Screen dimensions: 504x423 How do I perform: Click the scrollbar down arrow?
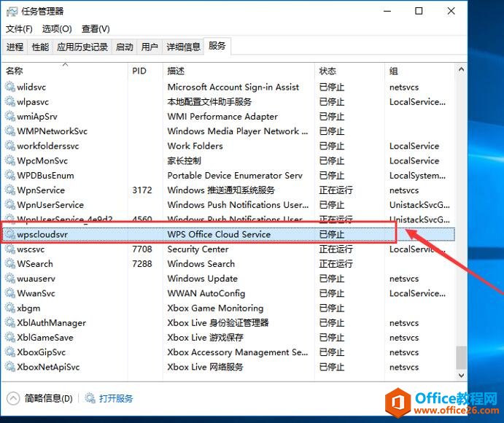click(x=461, y=375)
